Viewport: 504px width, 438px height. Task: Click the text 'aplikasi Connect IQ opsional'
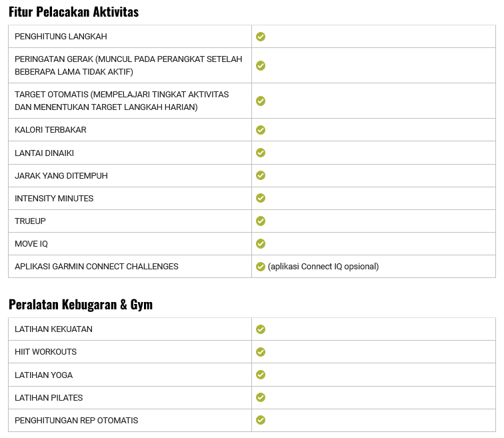click(x=323, y=267)
